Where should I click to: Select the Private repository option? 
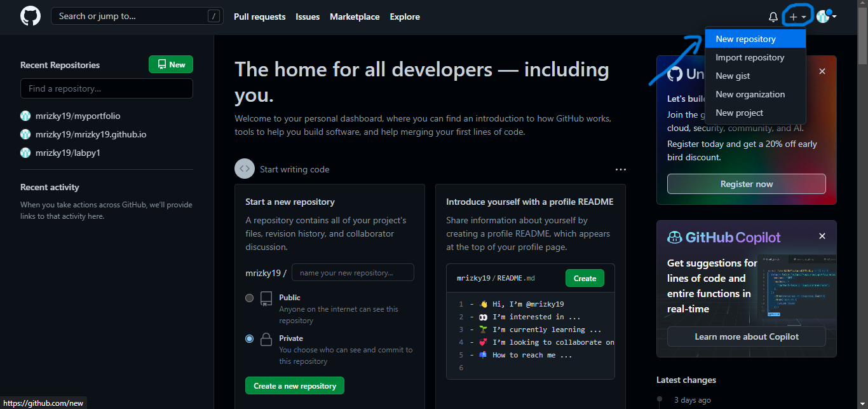[x=249, y=338]
